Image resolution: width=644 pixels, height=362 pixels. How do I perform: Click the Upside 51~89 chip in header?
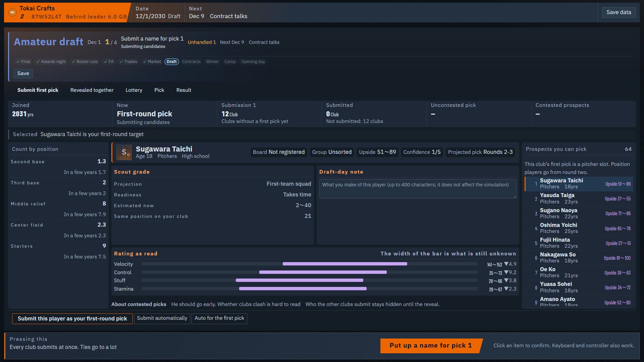(x=377, y=152)
